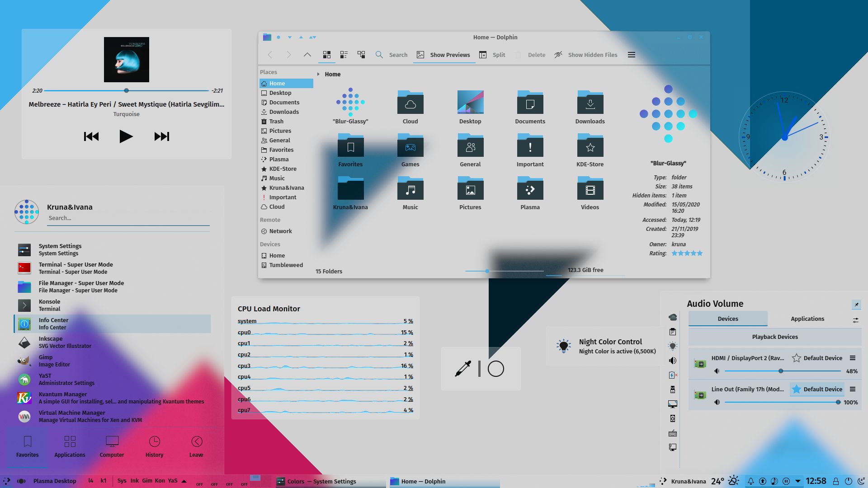Click the media pause icon in system tray
This screenshot has height=488, width=868.
click(x=787, y=482)
